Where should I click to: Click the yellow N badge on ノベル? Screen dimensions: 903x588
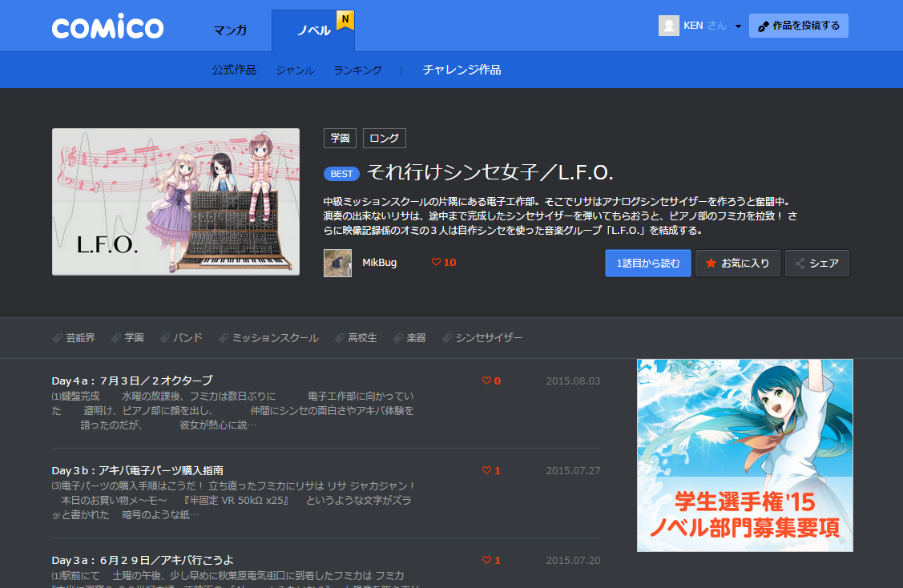[345, 19]
